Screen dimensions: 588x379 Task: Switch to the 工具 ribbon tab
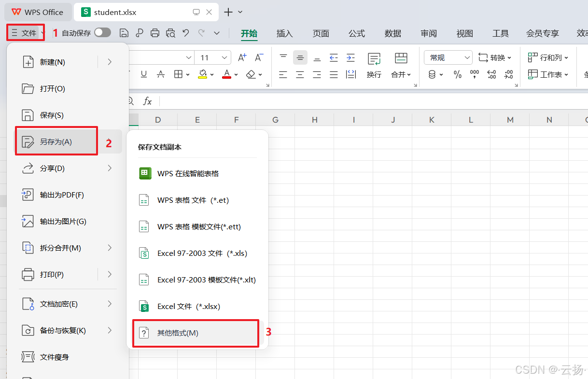(501, 33)
